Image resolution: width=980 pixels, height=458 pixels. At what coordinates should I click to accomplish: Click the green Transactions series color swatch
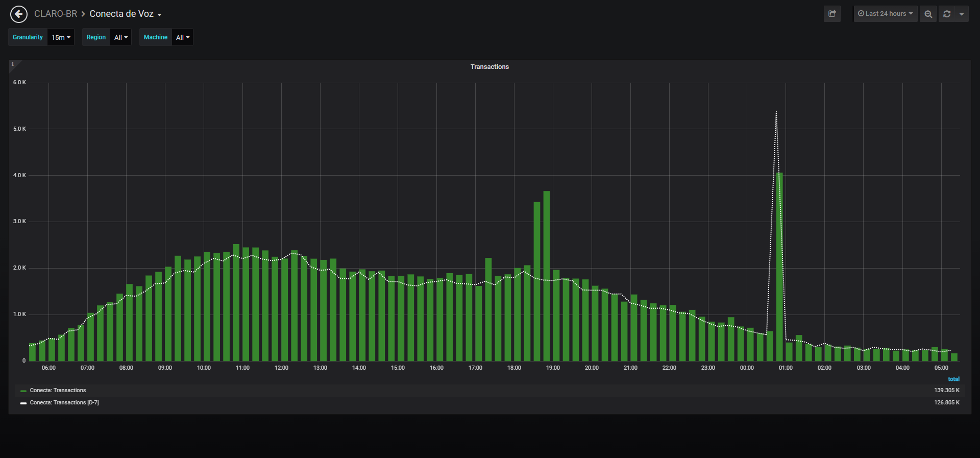point(23,391)
